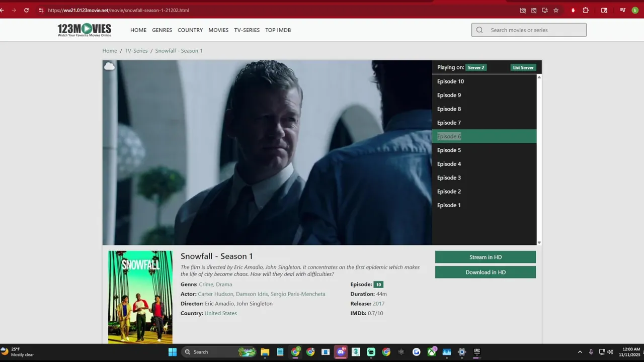The image size is (644, 362).
Task: Open actor Damson Idris link
Action: point(252,294)
